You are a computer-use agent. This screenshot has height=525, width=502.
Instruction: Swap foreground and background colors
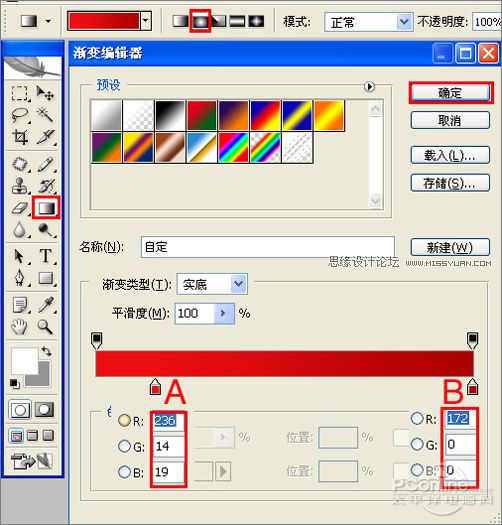click(47, 351)
